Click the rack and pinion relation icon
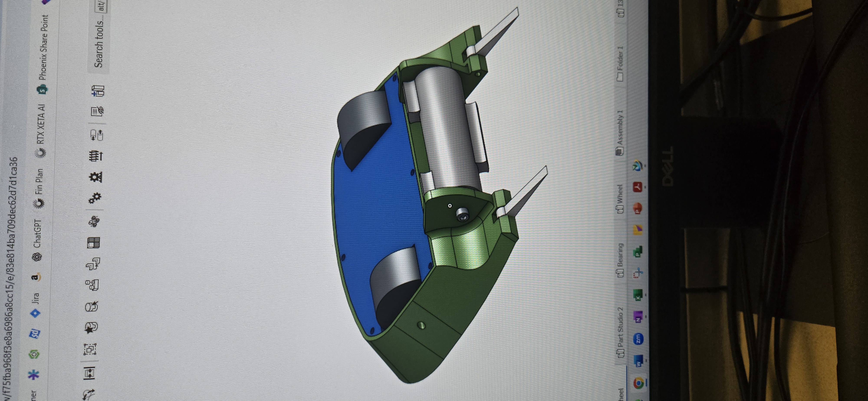Viewport: 868px width, 401px height. tap(96, 177)
